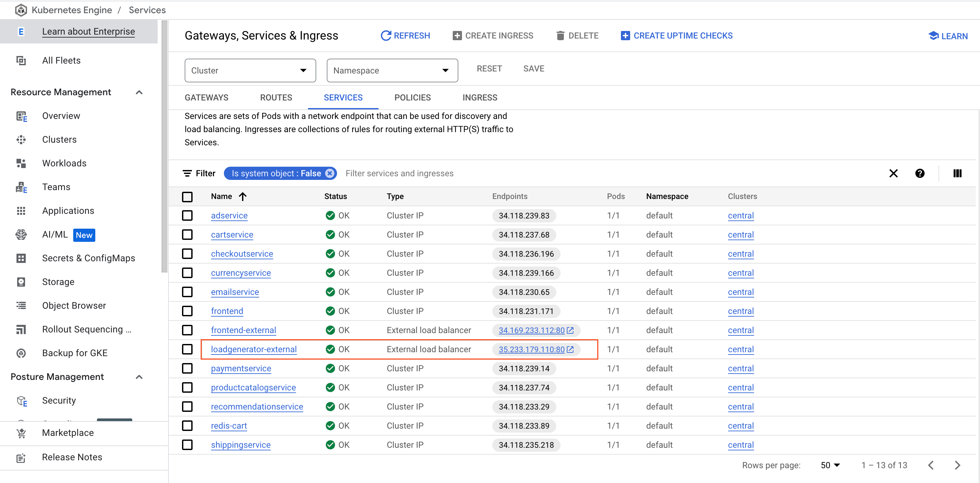Screen dimensions: 980x483
Task: Open the Object Browser icon
Action: 21,305
